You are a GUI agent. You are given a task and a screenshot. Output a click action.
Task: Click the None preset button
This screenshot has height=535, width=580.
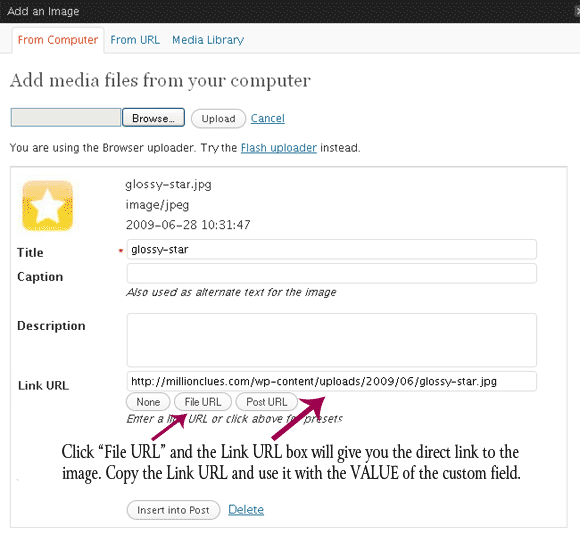(148, 402)
